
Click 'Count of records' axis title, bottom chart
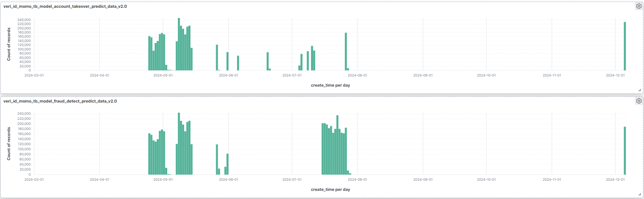point(9,144)
